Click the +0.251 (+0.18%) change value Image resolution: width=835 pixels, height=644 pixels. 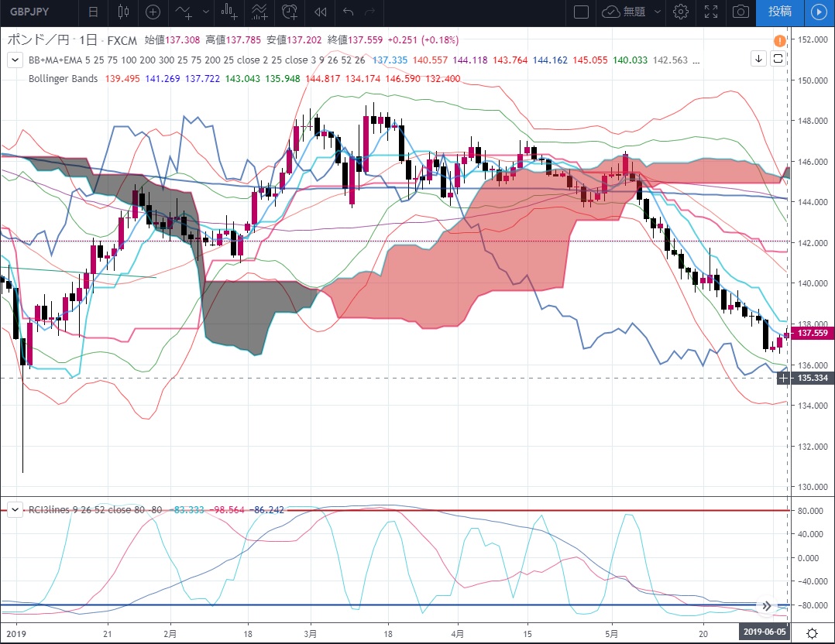click(x=423, y=40)
